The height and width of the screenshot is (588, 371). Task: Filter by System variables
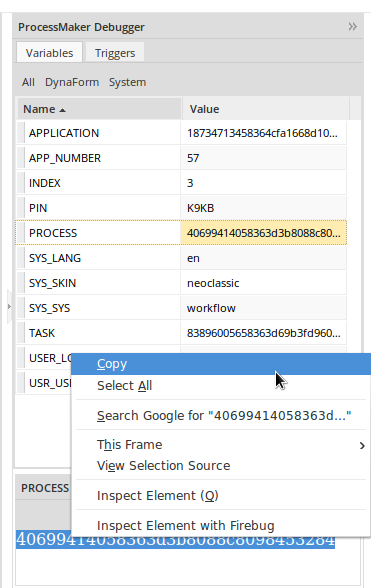pos(128,82)
